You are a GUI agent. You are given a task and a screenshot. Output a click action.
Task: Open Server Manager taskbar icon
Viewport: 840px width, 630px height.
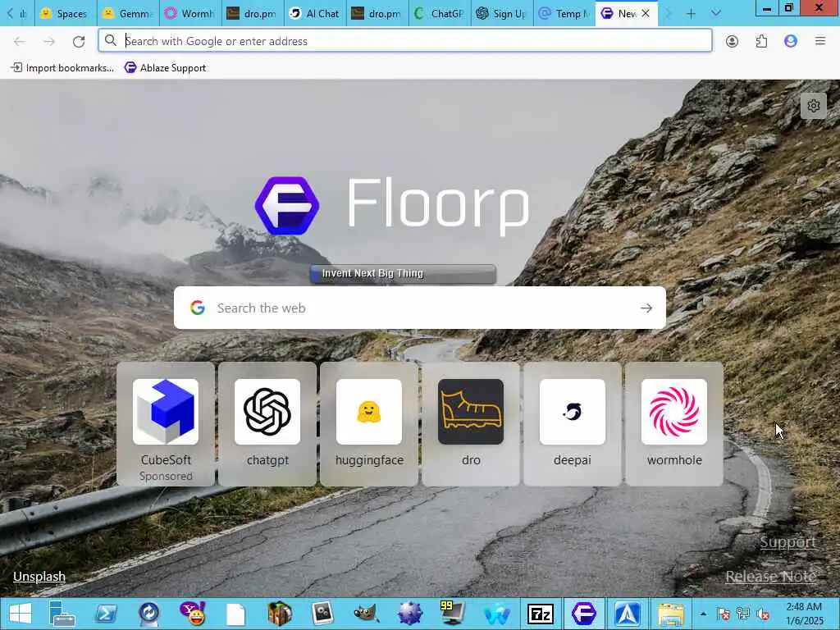coord(62,614)
